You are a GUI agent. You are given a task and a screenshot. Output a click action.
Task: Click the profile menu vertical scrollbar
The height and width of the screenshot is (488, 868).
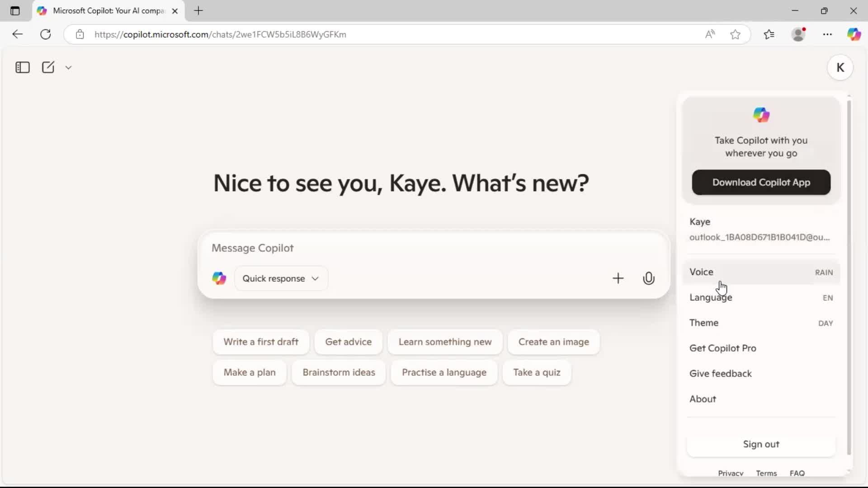click(849, 277)
